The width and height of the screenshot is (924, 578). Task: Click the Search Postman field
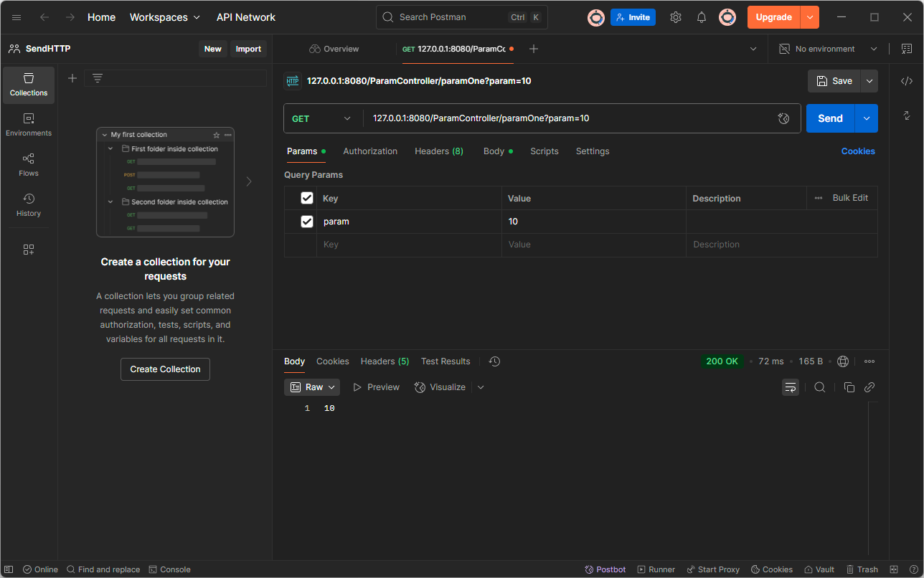(x=462, y=17)
